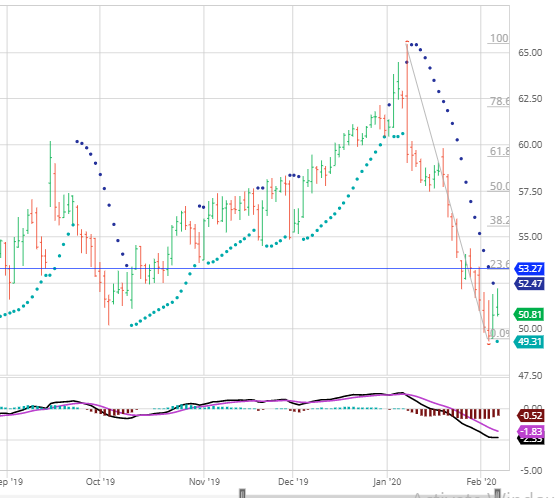The width and height of the screenshot is (555, 498).
Task: Grab the right handle of the bottom range slider
Action: [x=497, y=493]
